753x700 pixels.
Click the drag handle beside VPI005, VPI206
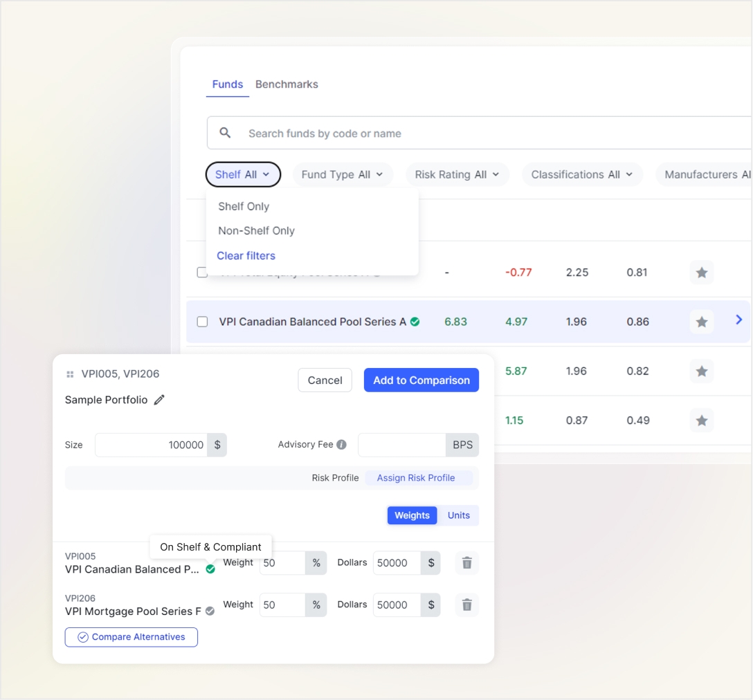[69, 374]
